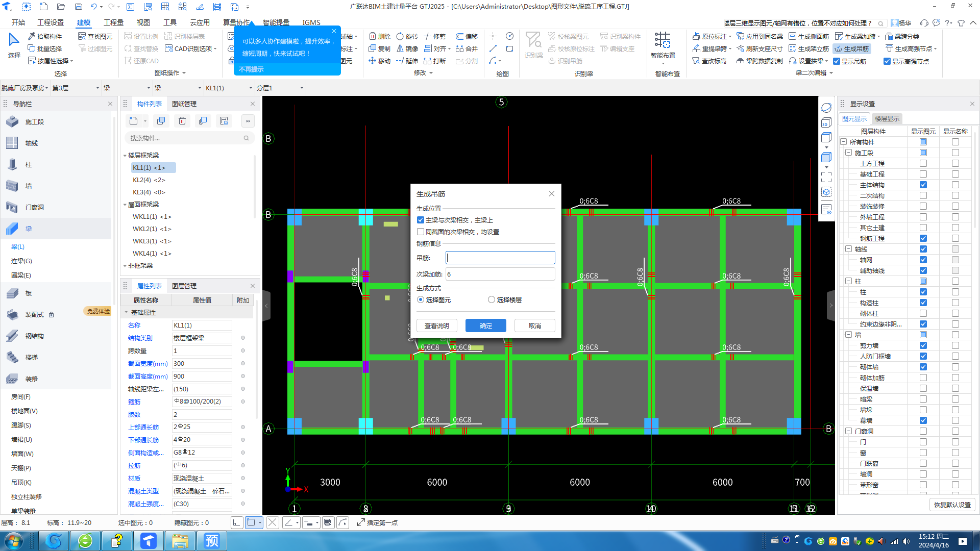Toggle 显示吊筋 checkbox in ribbon

click(x=837, y=61)
